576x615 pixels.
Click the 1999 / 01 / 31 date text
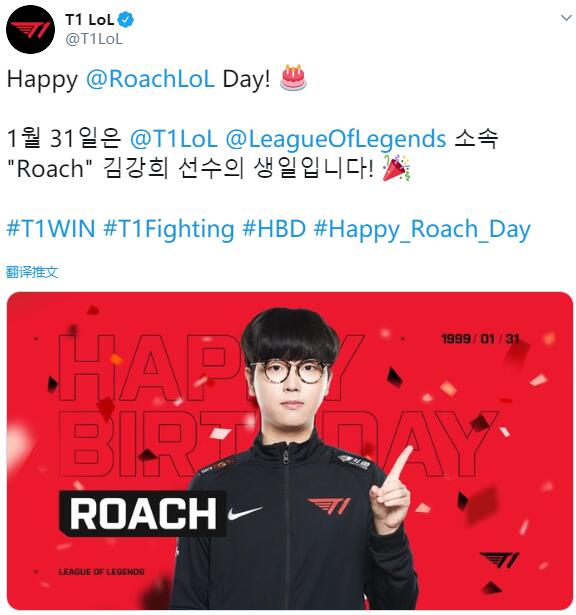click(x=480, y=338)
